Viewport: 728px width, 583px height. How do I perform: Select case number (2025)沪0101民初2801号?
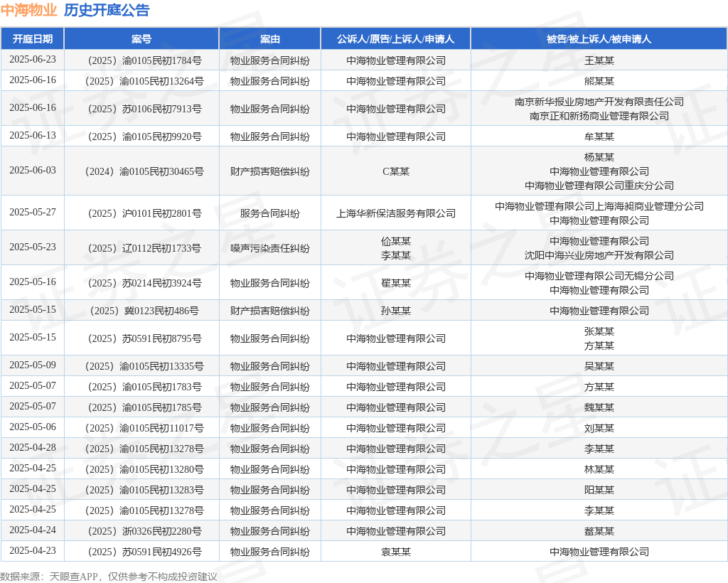tap(144, 213)
